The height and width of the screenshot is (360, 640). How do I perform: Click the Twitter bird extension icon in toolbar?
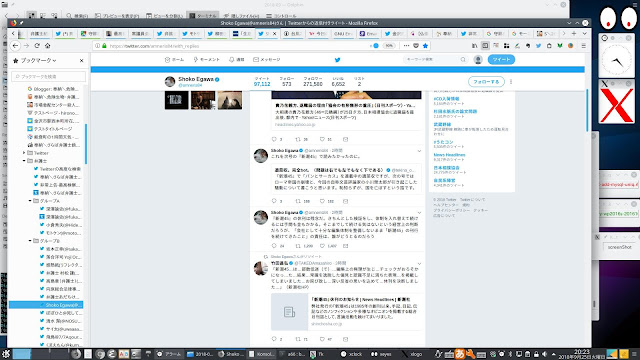coord(538,46)
